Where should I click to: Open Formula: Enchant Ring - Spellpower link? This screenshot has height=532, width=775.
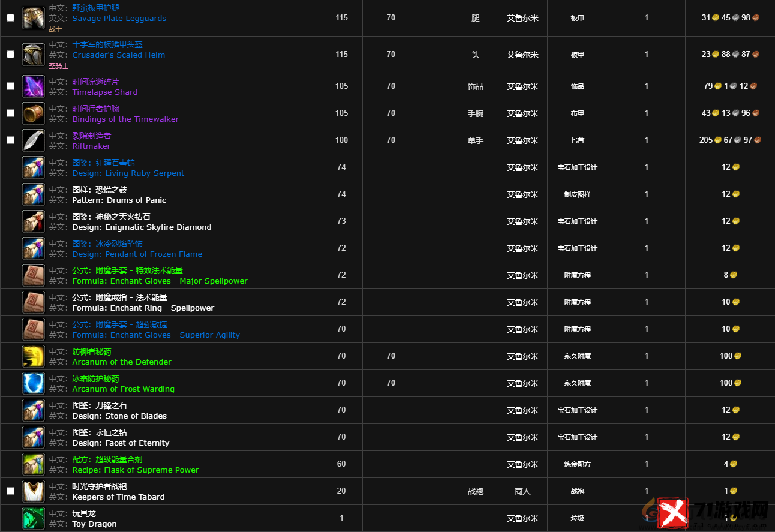click(143, 308)
